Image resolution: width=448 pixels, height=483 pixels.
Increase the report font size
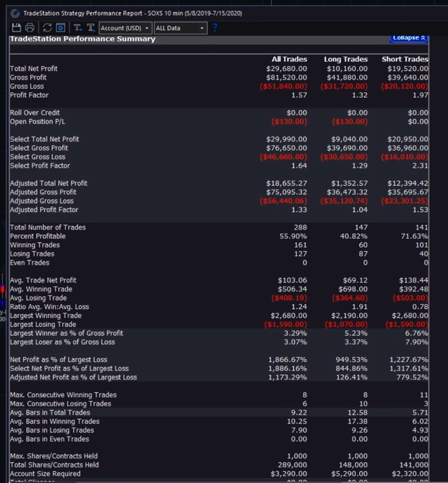[x=91, y=27]
